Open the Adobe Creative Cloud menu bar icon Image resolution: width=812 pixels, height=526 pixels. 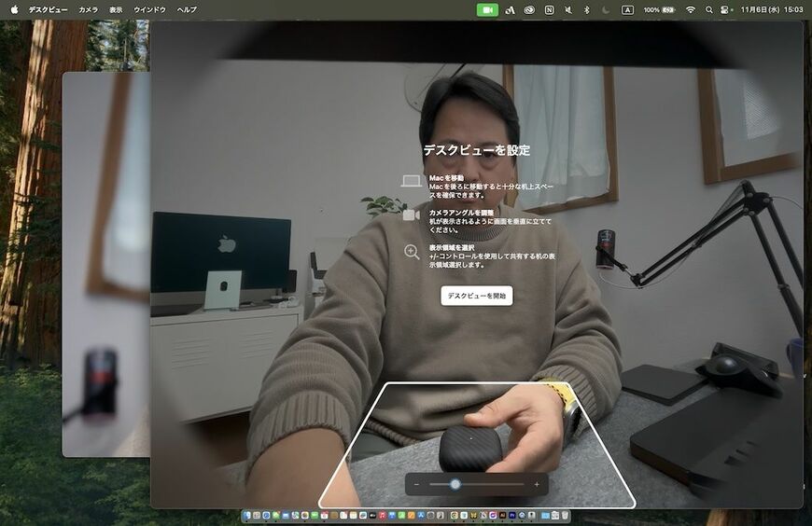pos(528,10)
